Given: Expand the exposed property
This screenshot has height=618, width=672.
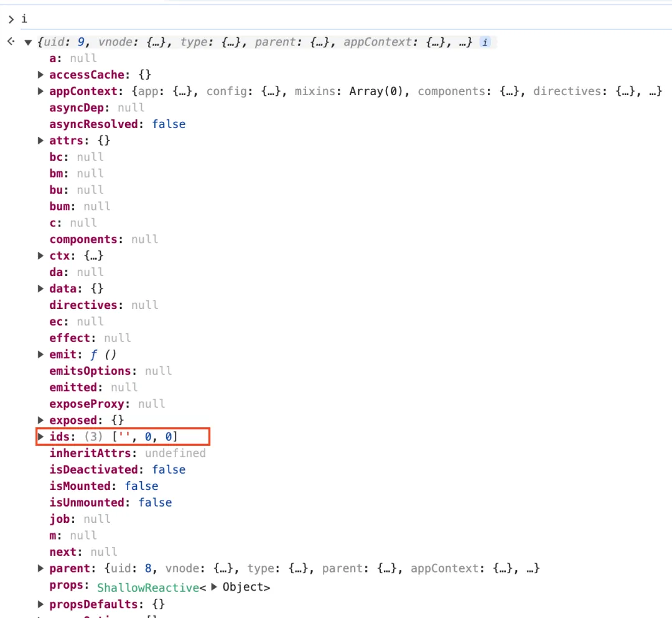Looking at the screenshot, I should point(40,420).
